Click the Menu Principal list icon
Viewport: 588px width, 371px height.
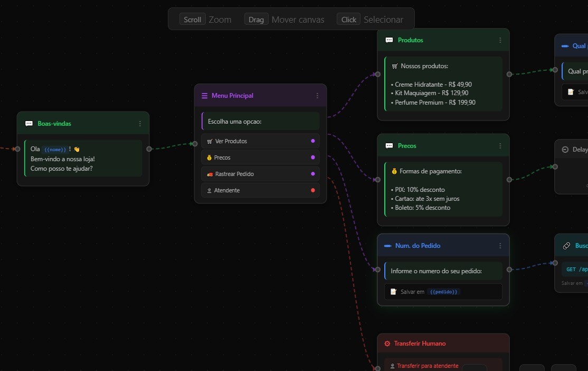point(204,96)
